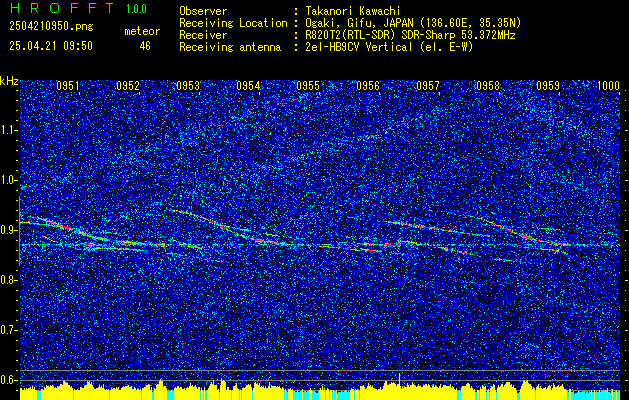Click the 0.8 frequency axis label
The width and height of the screenshot is (629, 400).
pyautogui.click(x=9, y=280)
